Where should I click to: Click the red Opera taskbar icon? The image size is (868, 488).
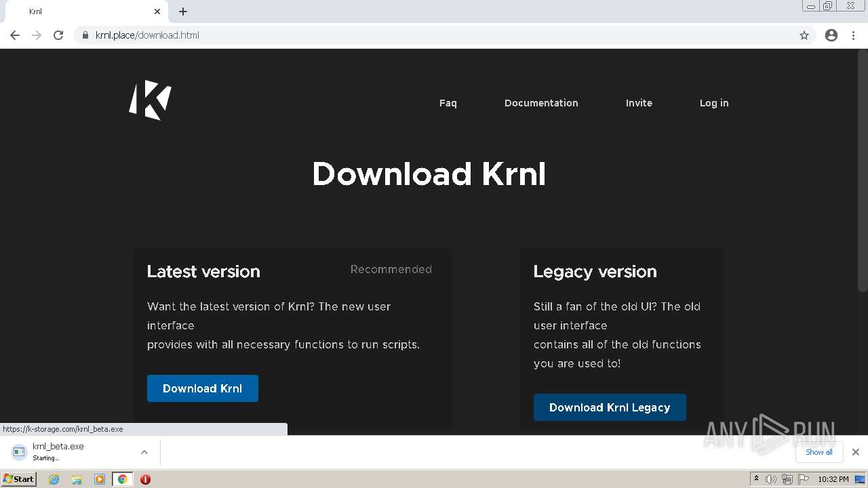click(145, 479)
